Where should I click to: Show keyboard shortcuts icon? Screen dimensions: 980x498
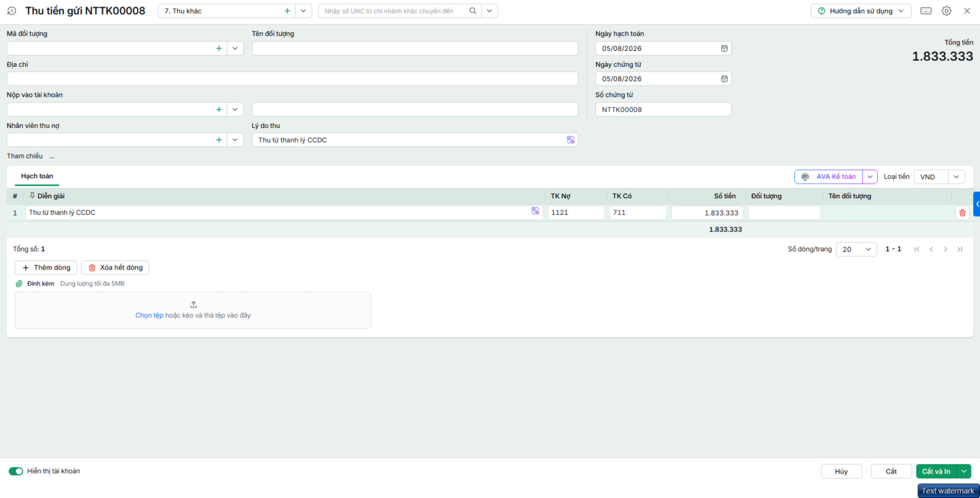pyautogui.click(x=926, y=11)
